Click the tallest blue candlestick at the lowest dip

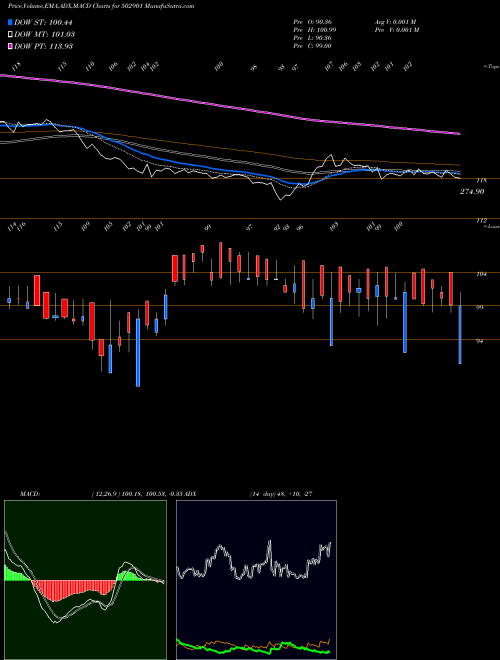tap(138, 352)
